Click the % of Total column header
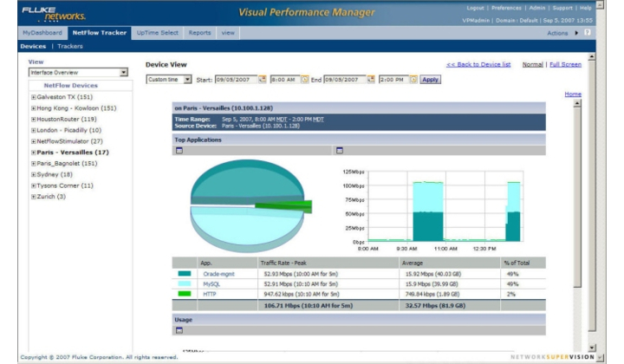Screen dimensions: 624x364 (x=523, y=263)
